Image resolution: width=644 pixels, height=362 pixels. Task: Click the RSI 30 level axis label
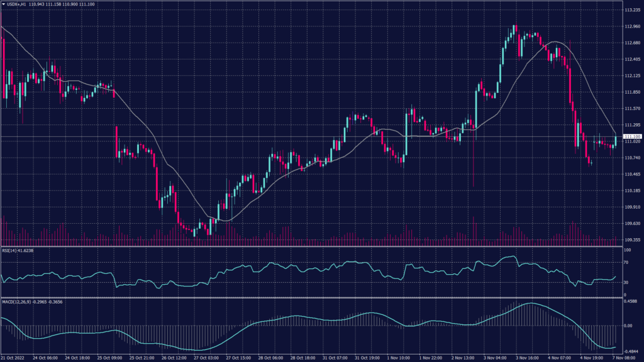pyautogui.click(x=626, y=282)
